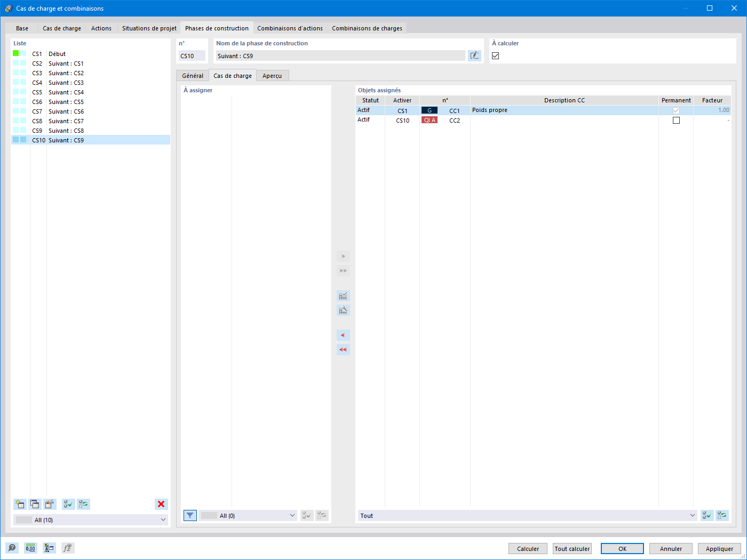This screenshot has width=747, height=560.
Task: Remove selected object with single red left arrow
Action: coord(343,335)
